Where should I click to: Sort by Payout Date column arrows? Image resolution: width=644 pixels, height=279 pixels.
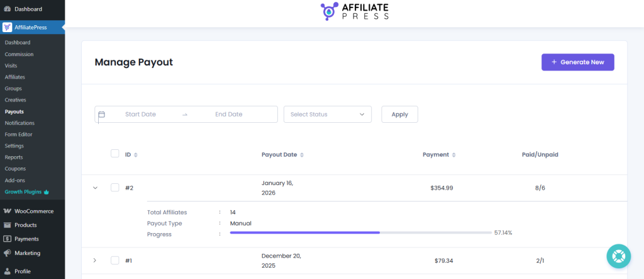(x=302, y=155)
